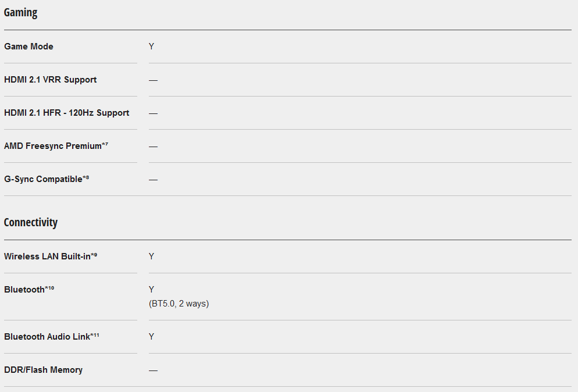Open footnote 9 after Wireless LAN Built-in
Screen dimensions: 578x392
(94, 255)
